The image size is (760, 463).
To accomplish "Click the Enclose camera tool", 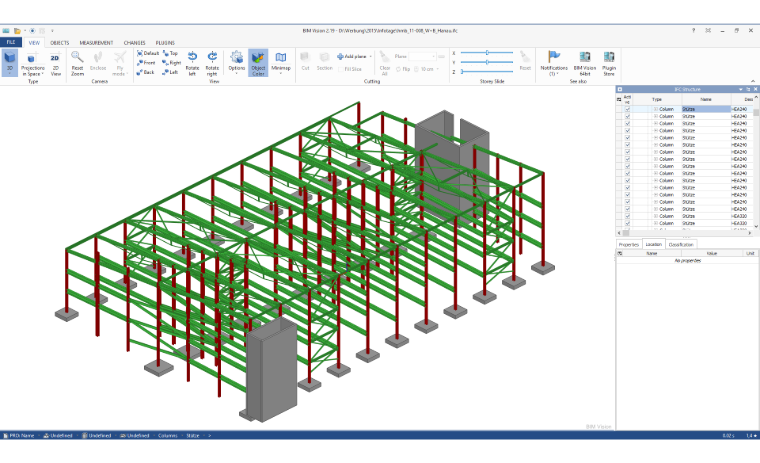I will pos(98,63).
